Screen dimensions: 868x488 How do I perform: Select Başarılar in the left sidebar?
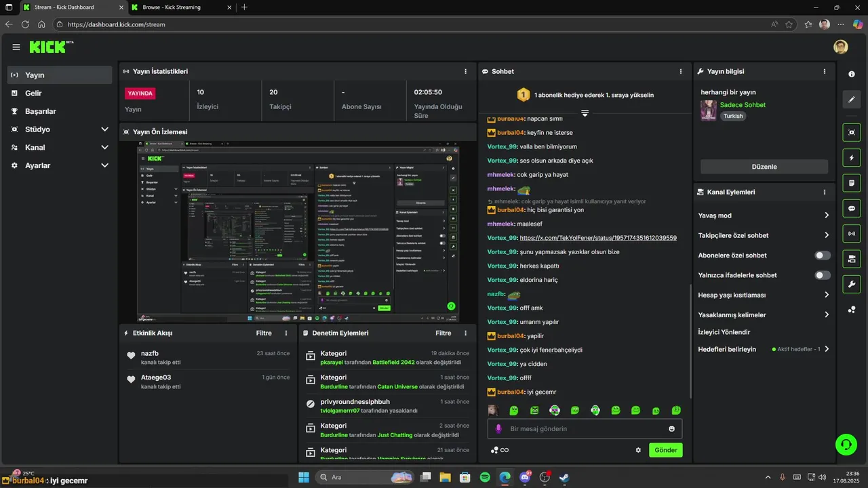pyautogui.click(x=60, y=111)
